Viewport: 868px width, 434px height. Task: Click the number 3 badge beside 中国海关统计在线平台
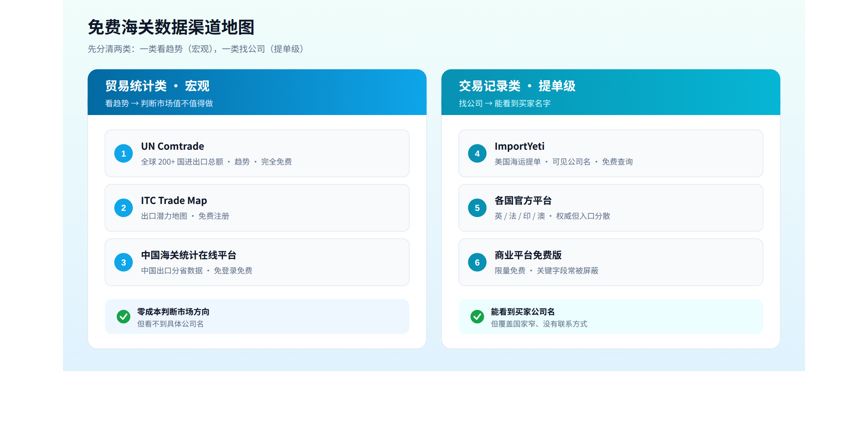point(123,262)
